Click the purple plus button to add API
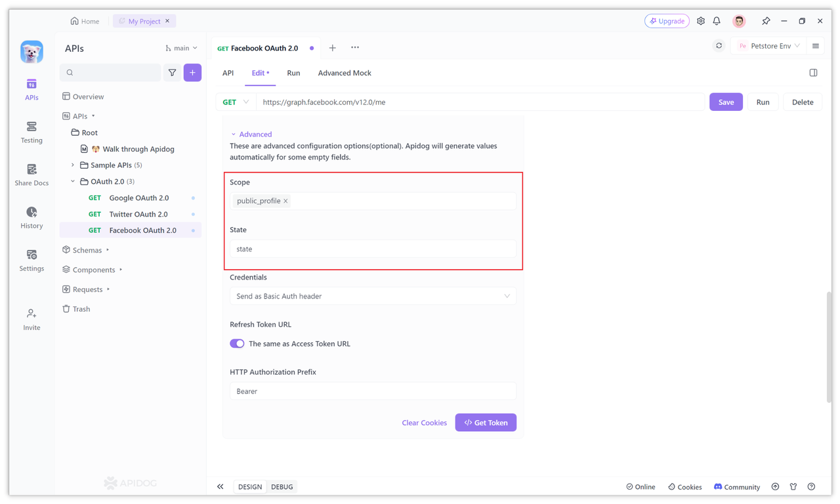The height and width of the screenshot is (504, 840). pos(192,73)
